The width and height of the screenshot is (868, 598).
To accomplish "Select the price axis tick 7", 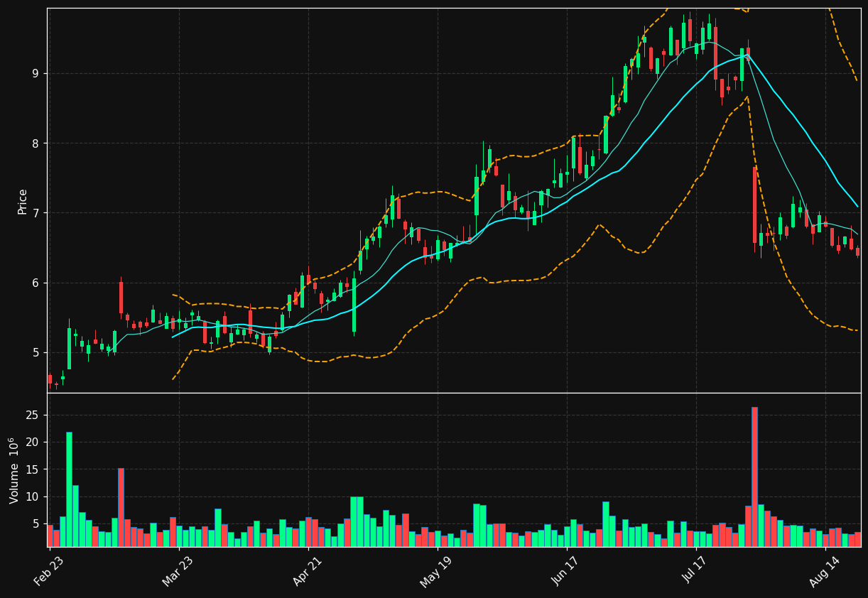I will click(x=36, y=213).
